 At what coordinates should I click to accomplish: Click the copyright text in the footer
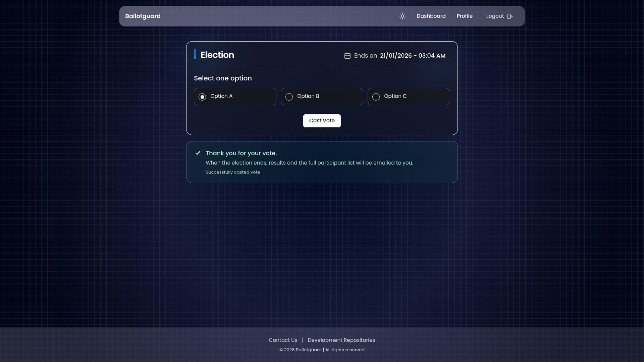coord(322,350)
